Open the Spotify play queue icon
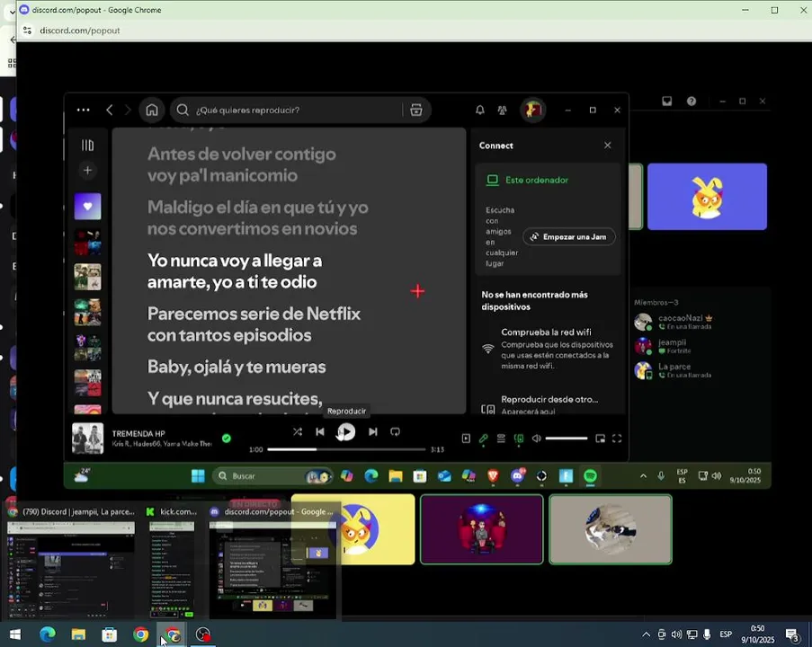 click(x=501, y=439)
